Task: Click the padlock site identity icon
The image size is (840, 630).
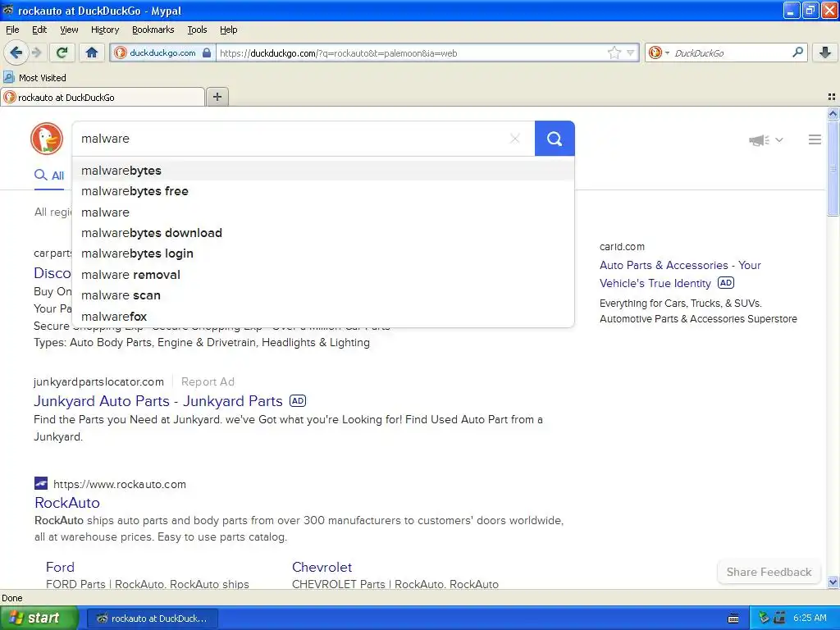Action: [x=206, y=52]
